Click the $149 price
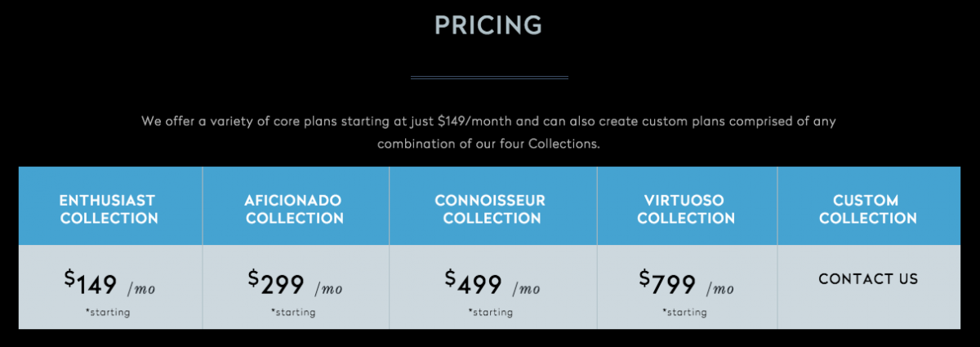 coord(91,283)
